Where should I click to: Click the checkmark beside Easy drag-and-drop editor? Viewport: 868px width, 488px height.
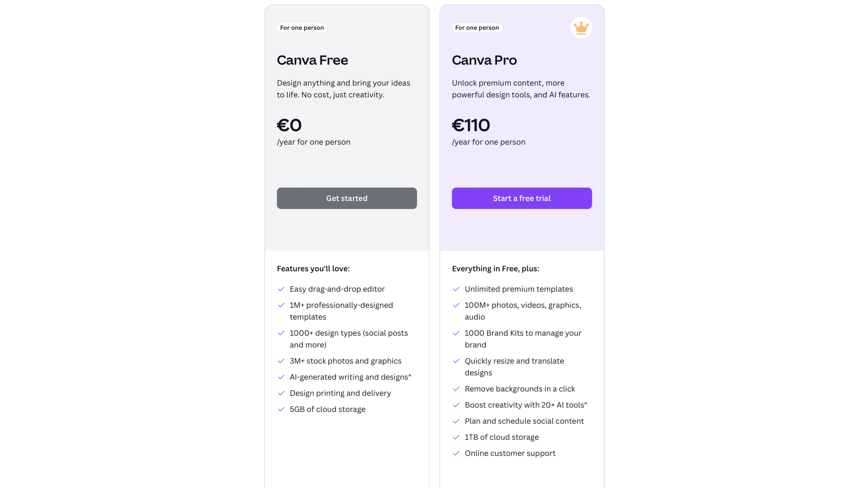pos(281,289)
